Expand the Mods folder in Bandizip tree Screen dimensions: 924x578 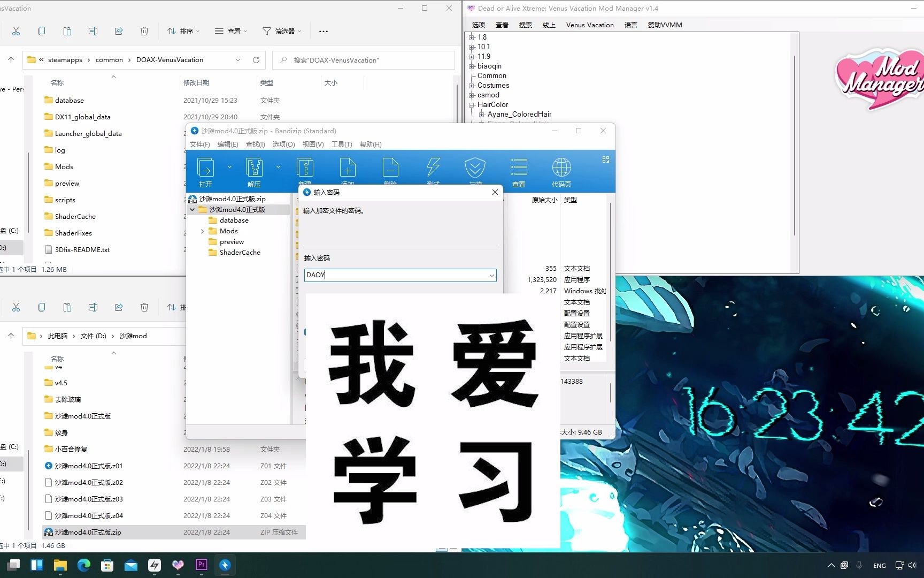[x=202, y=231]
